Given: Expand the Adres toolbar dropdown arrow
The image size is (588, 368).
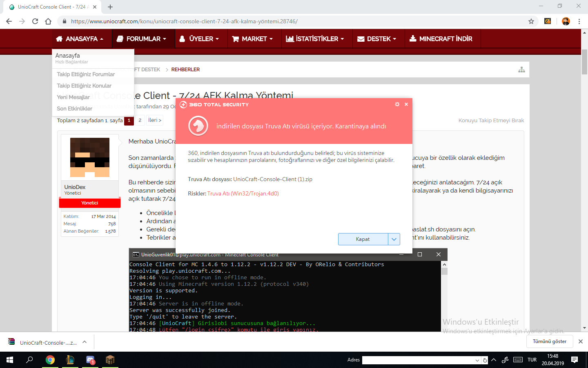Looking at the screenshot, I should coord(477,360).
